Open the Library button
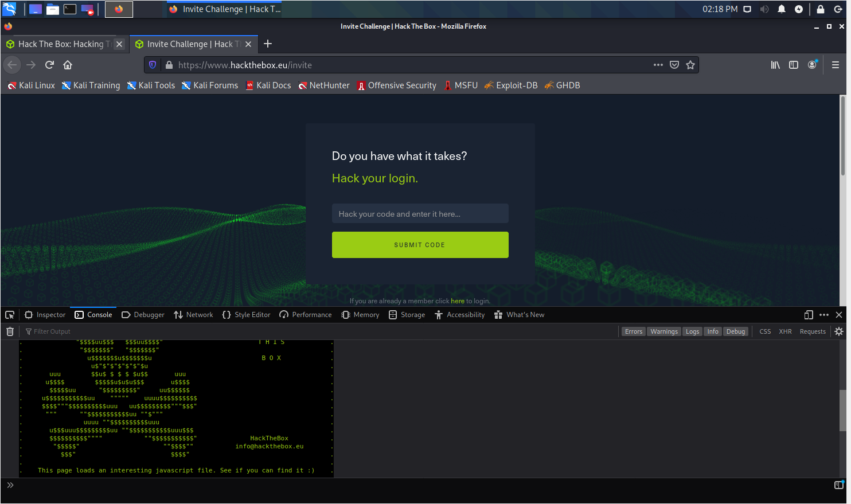Screen dimensions: 851x504 [775, 65]
